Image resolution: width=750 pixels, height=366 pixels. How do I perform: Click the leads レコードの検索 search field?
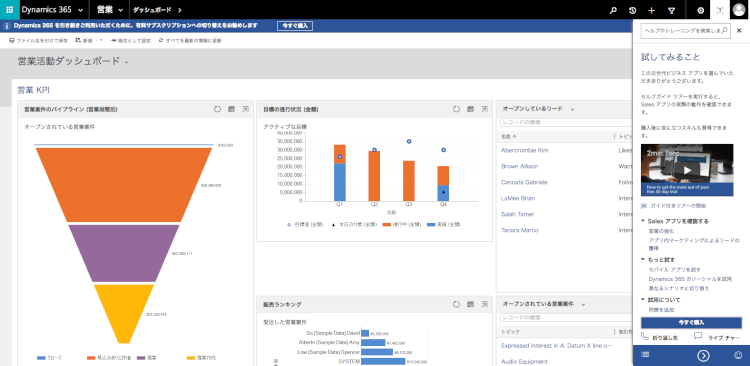(566, 122)
